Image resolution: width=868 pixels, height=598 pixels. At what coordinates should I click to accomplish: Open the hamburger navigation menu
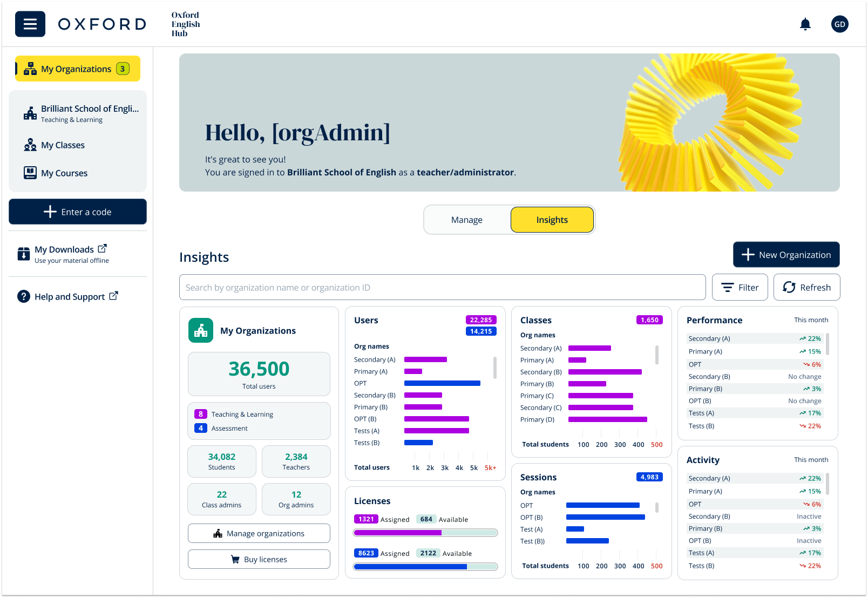(x=30, y=24)
